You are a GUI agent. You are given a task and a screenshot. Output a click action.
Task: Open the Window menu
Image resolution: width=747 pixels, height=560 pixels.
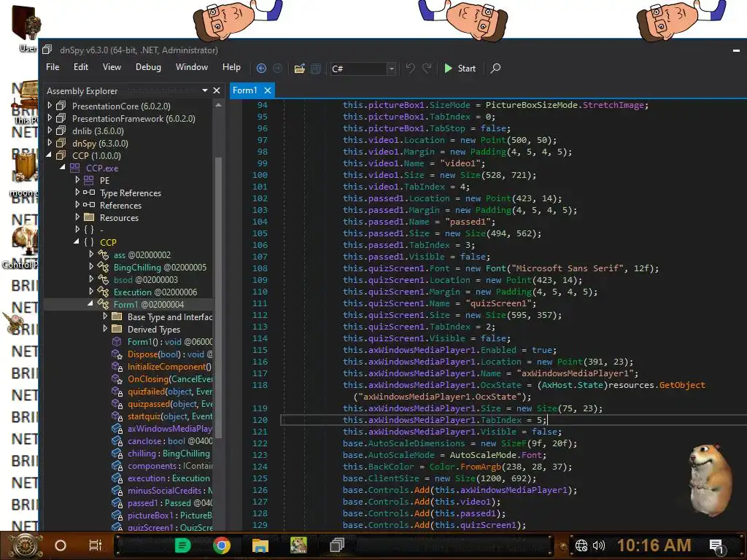click(x=192, y=67)
